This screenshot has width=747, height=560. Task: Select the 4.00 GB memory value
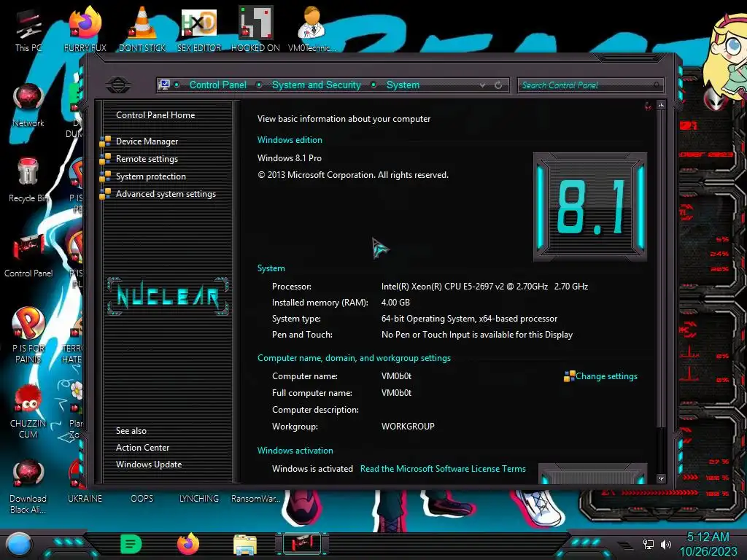395,303
